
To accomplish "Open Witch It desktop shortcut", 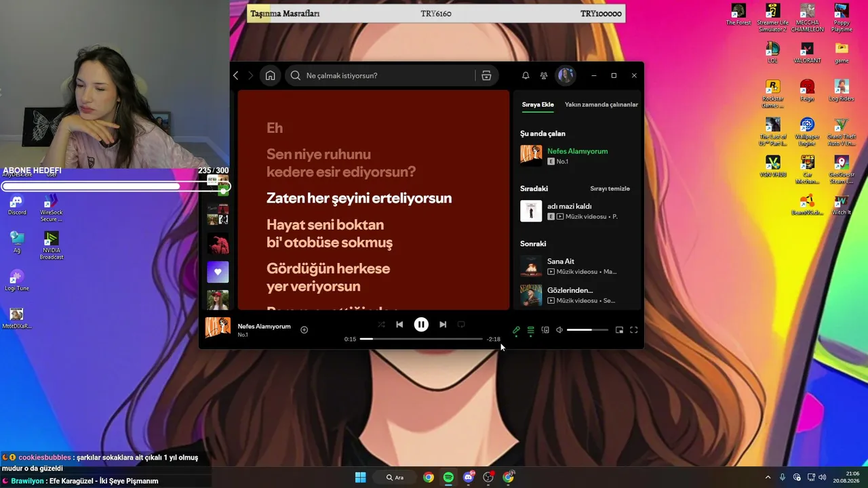I will (842, 205).
